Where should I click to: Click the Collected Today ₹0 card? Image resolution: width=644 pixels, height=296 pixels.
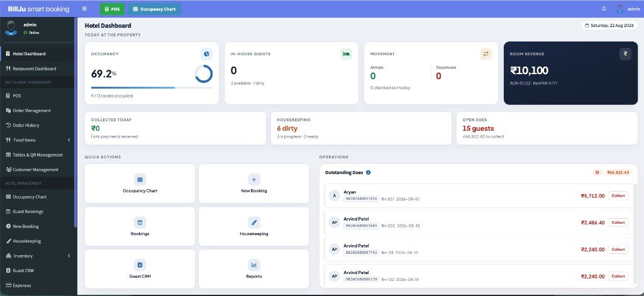175,128
